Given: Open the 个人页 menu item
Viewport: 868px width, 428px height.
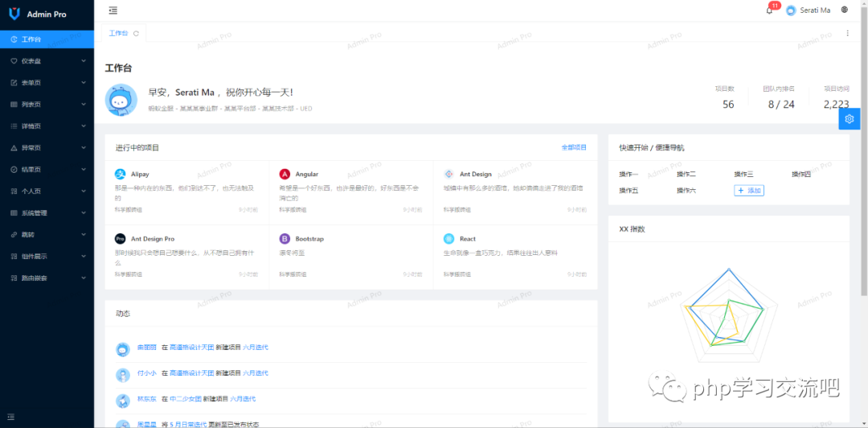Looking at the screenshot, I should pos(47,191).
